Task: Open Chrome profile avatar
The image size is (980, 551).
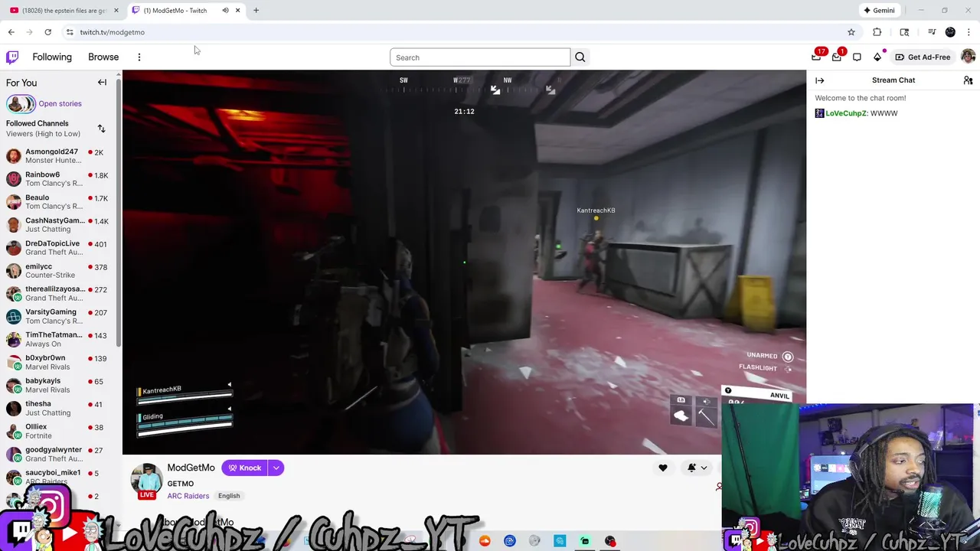Action: (x=950, y=32)
